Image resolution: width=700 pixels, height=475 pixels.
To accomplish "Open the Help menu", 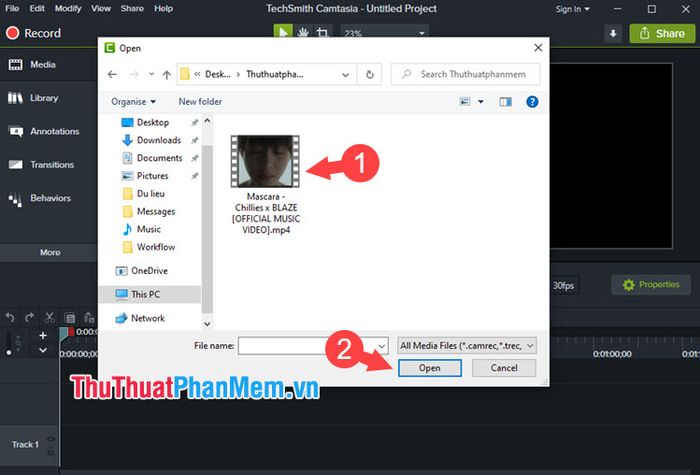I will click(163, 8).
